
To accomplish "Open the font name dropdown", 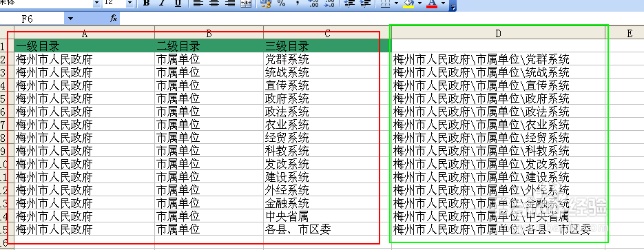I will coord(97,3).
